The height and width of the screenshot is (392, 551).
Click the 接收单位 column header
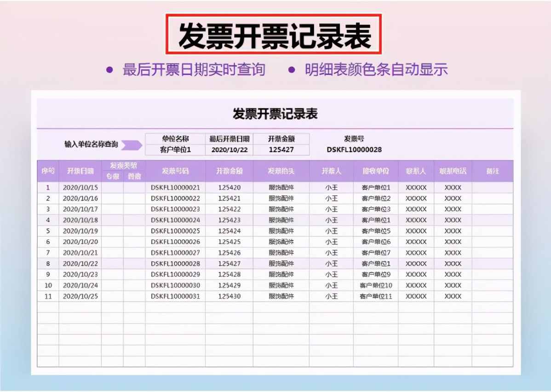click(376, 171)
